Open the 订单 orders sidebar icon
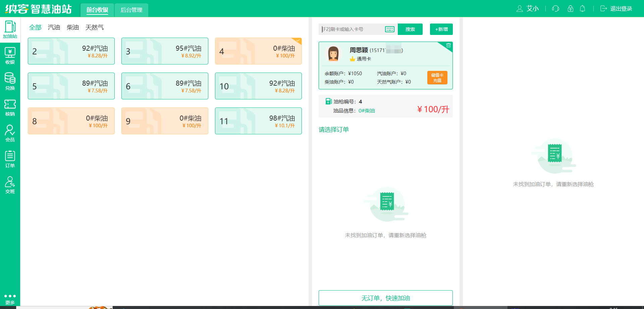The width and height of the screenshot is (644, 309). [x=10, y=159]
